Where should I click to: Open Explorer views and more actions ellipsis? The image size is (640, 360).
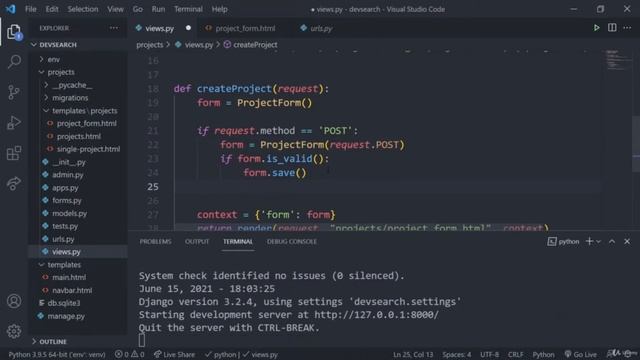point(114,28)
